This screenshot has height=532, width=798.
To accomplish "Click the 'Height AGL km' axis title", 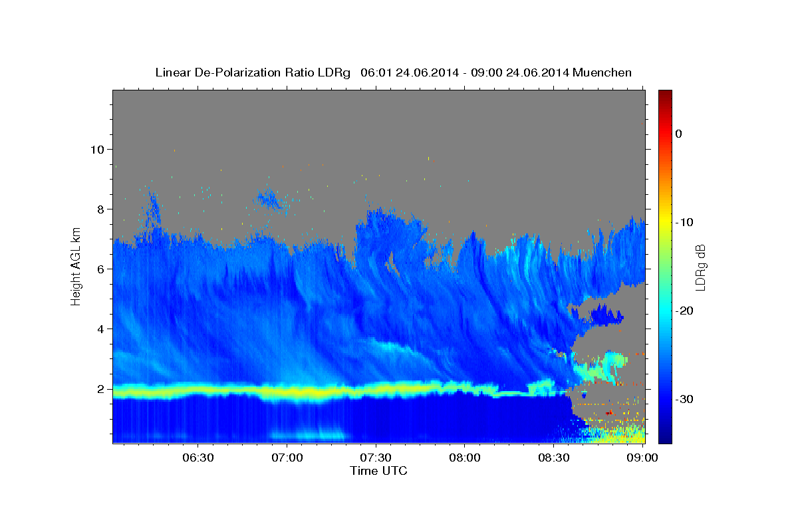I will point(76,266).
